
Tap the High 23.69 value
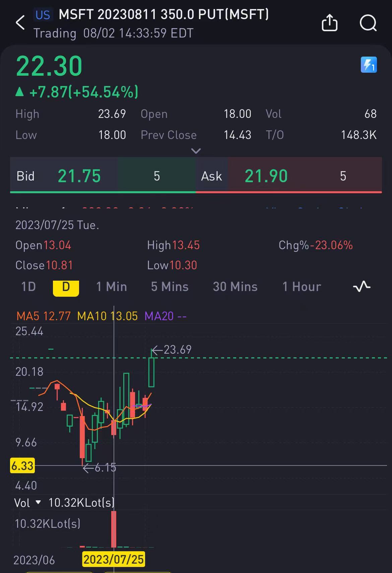click(x=112, y=114)
